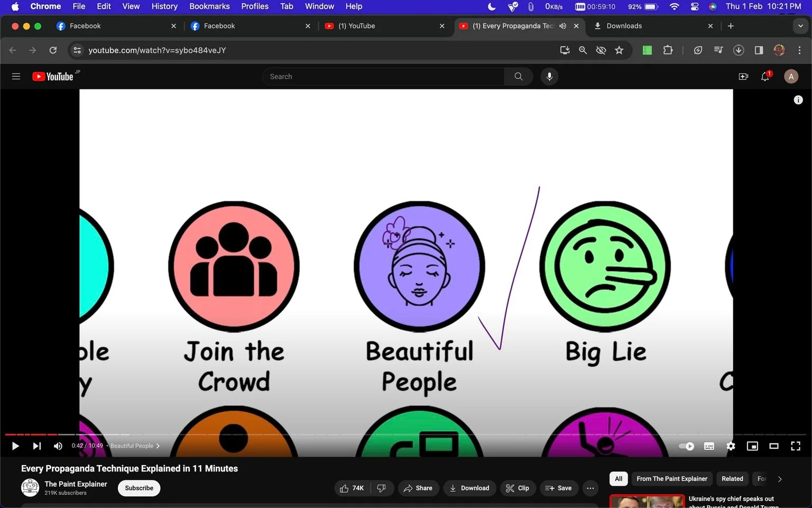Search with your voice microphone

click(549, 77)
